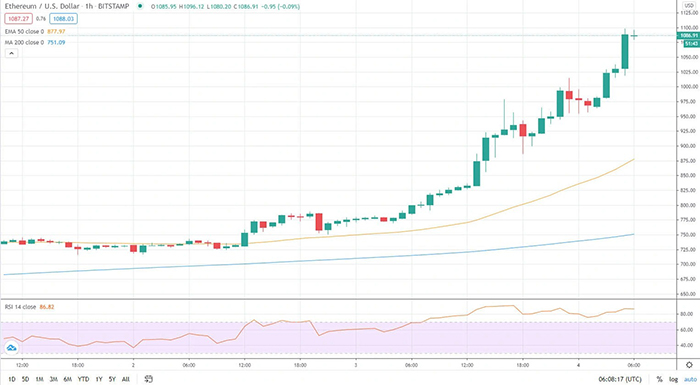Open chart settings gear icon
The image size is (700, 385).
(689, 365)
